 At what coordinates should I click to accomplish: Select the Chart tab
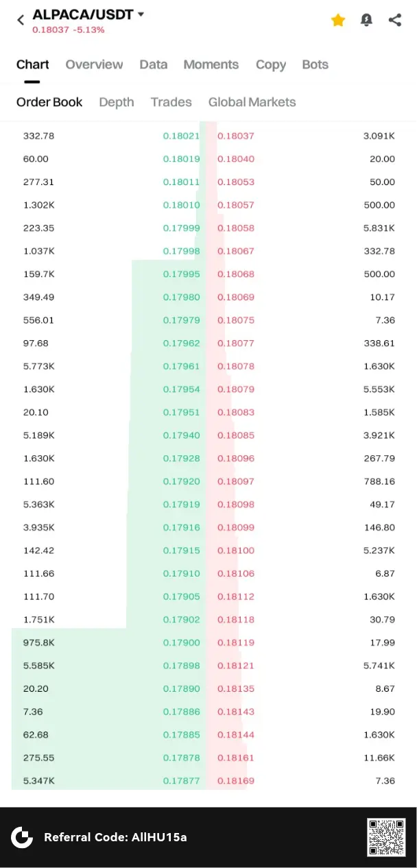click(x=32, y=64)
